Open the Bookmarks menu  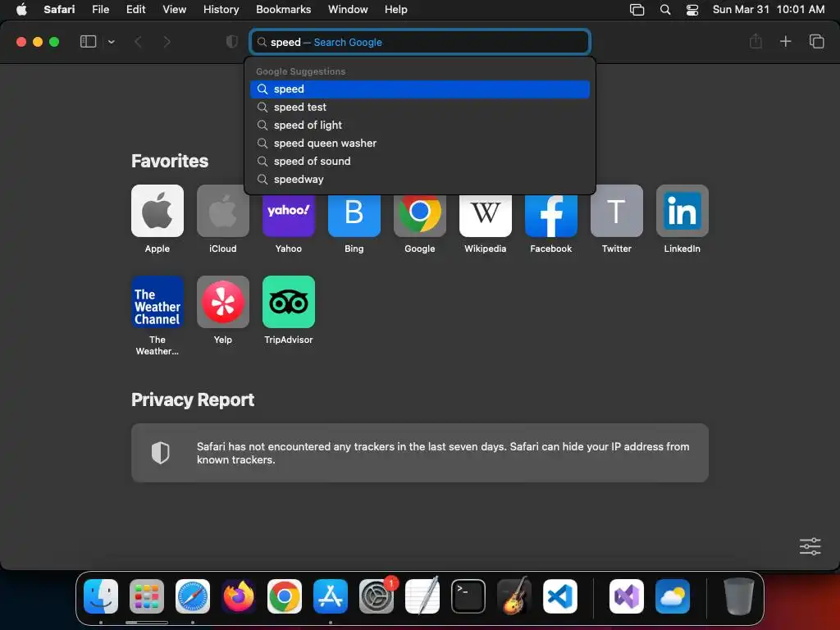pos(283,9)
